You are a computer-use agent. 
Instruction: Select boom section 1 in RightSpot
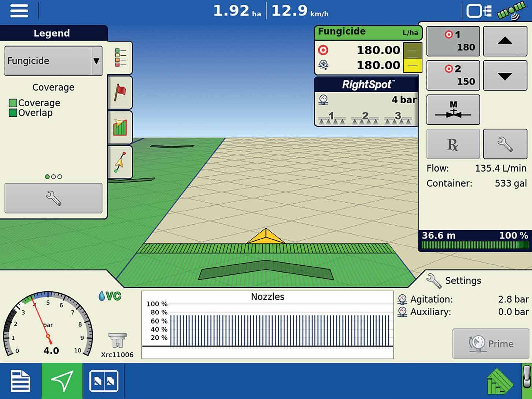pos(332,118)
